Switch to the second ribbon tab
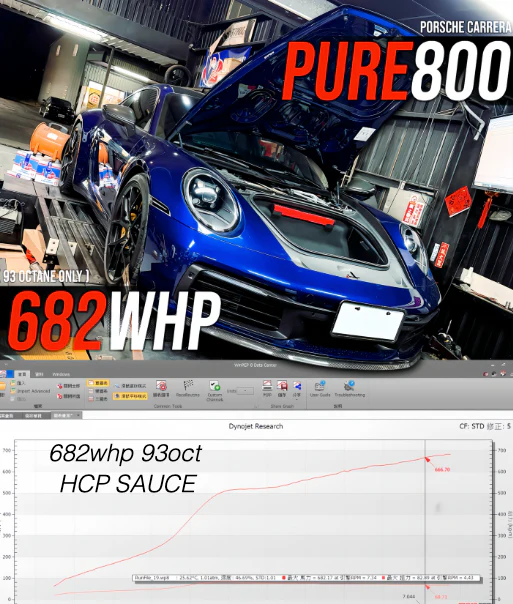The height and width of the screenshot is (604, 513). [39, 374]
